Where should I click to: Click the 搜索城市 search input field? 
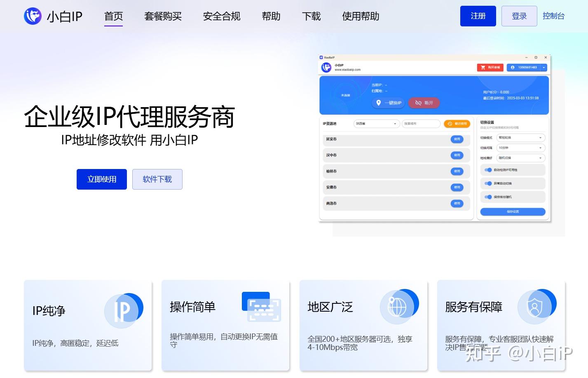click(x=421, y=124)
